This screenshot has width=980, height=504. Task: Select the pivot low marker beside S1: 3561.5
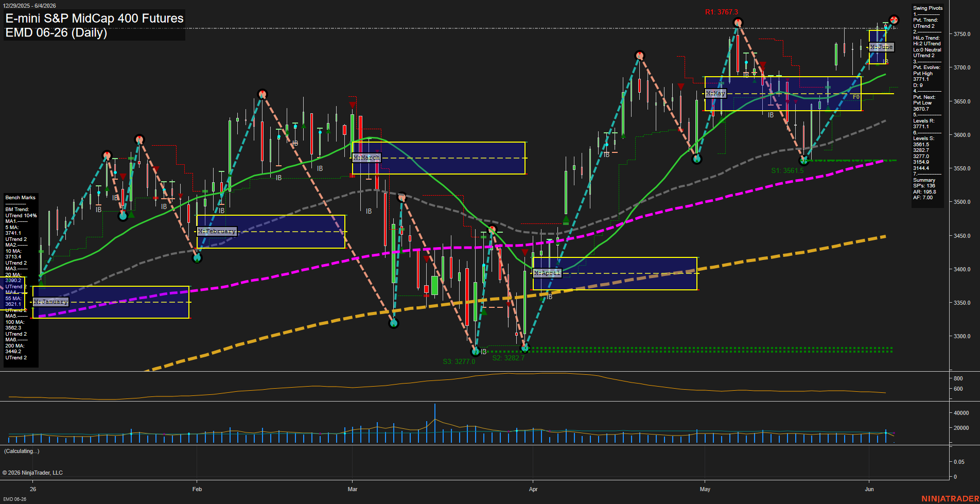pos(804,161)
